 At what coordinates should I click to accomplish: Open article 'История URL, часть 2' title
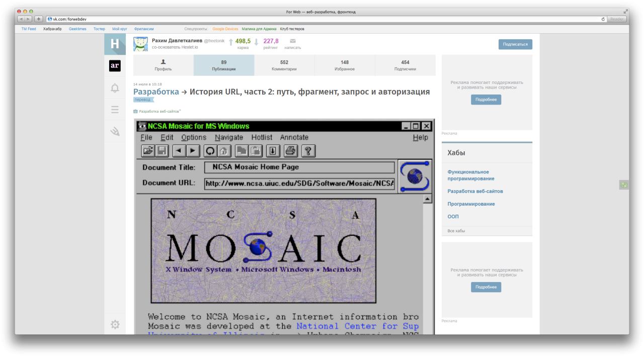(x=309, y=92)
